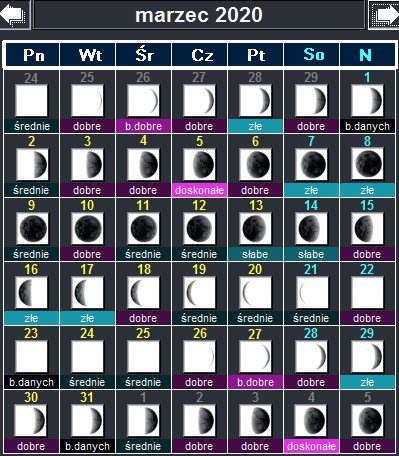
Task: Click the crescent moon icon for March 19
Action: (199, 292)
